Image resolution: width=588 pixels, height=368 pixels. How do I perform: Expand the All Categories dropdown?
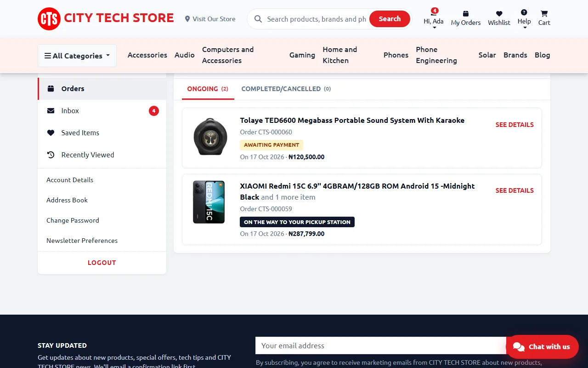click(77, 56)
